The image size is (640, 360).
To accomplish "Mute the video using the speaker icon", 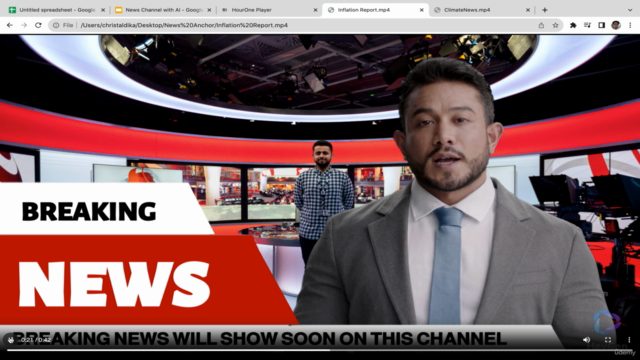I will click(x=587, y=340).
